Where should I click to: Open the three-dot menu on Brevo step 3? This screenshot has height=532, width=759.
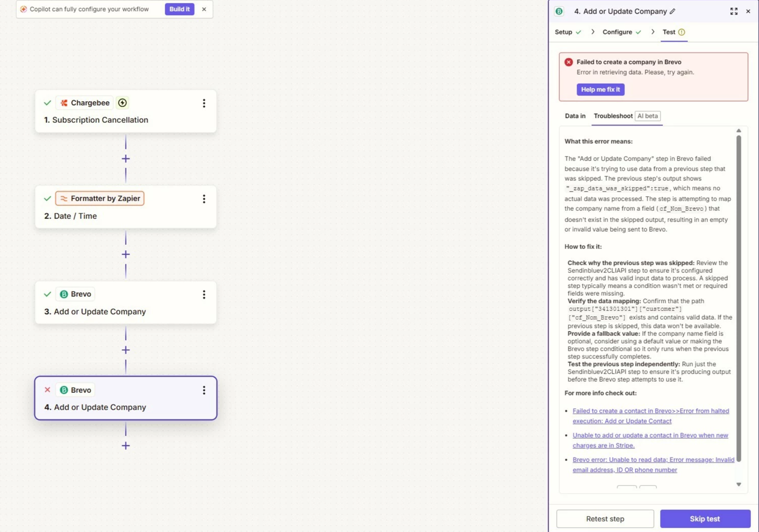click(204, 295)
